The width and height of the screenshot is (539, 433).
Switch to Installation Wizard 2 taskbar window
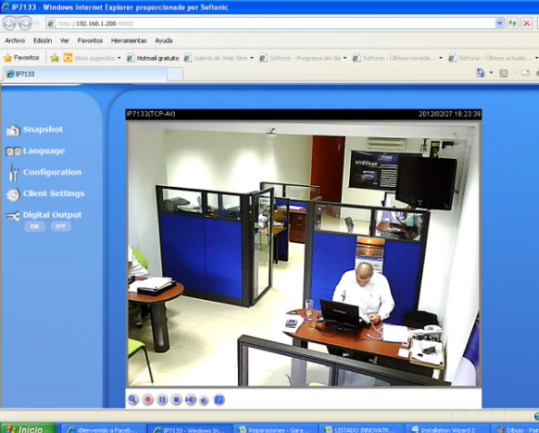pyautogui.click(x=448, y=429)
